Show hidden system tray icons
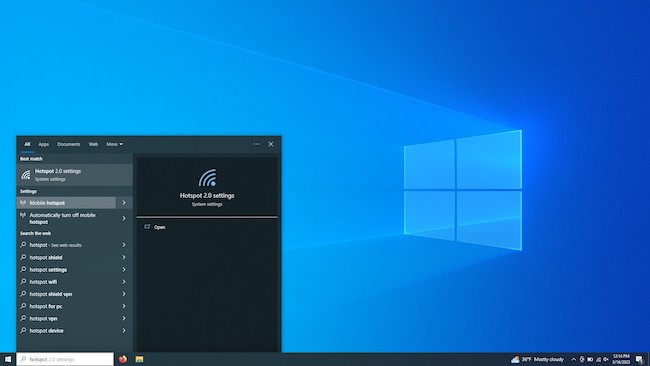This screenshot has height=366, width=650. click(574, 359)
